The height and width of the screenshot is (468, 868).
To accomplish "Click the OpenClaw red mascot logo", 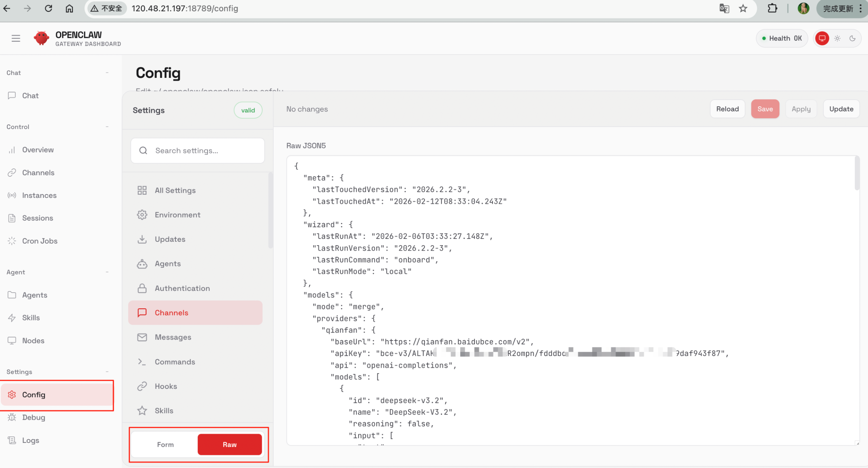I will pyautogui.click(x=42, y=38).
